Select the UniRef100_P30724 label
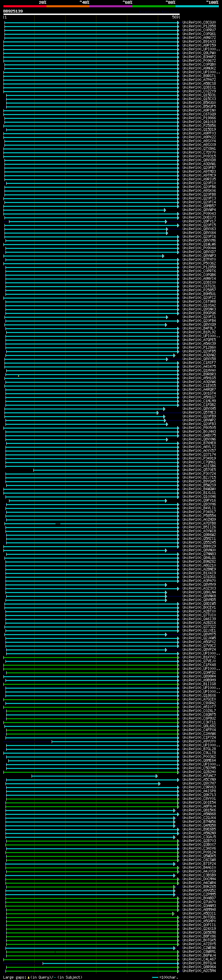This screenshot has width=222, height=980. click(199, 473)
